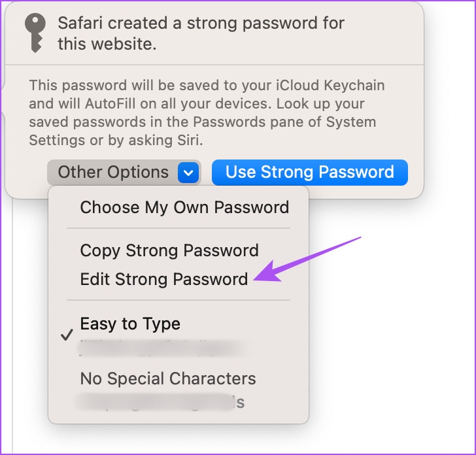
Task: Switch to No Special Characters format
Action: (168, 379)
